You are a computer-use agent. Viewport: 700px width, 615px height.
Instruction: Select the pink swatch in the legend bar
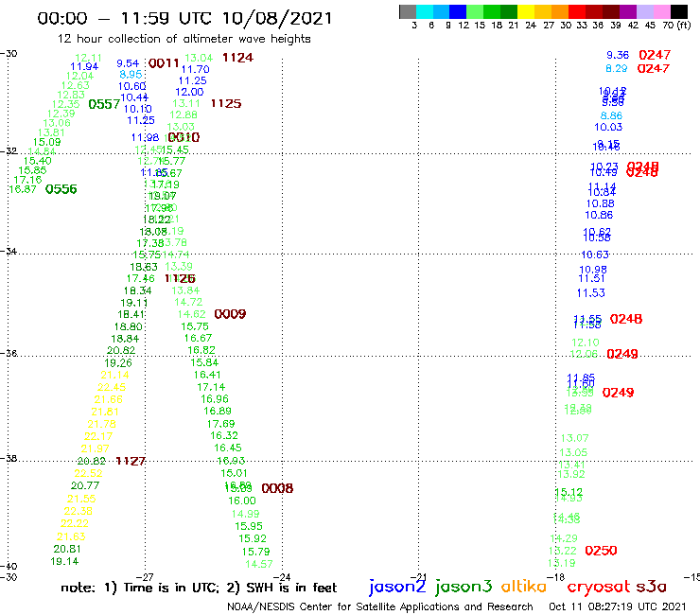(x=662, y=11)
